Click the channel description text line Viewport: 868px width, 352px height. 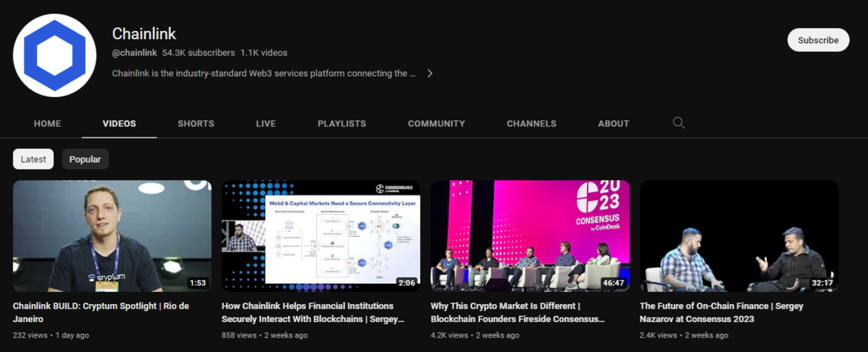[263, 73]
